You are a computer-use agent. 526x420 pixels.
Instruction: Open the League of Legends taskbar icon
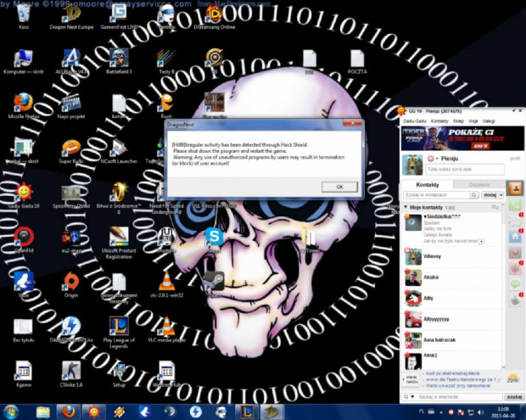pos(246,412)
